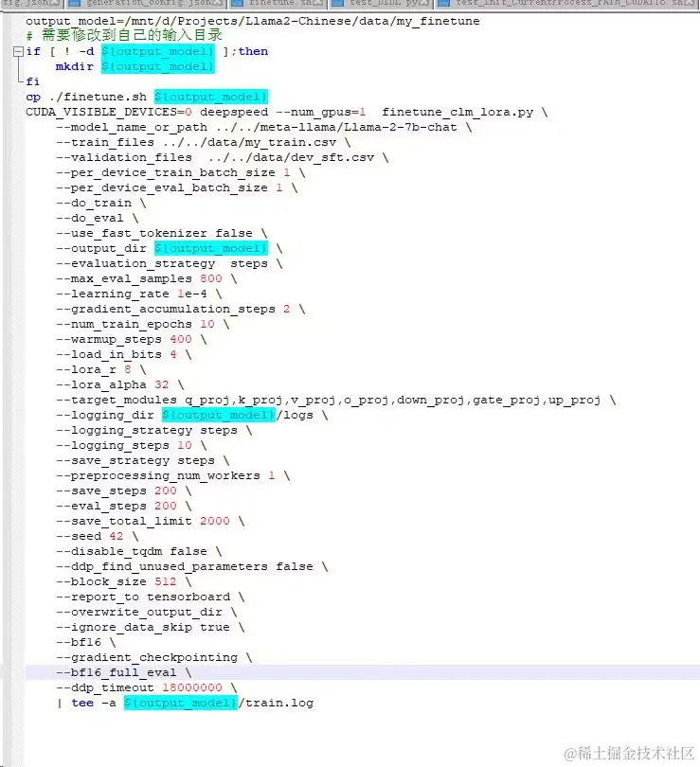Click '--gradient_accumulation_steps' argument
The image size is (700, 767).
[166, 309]
